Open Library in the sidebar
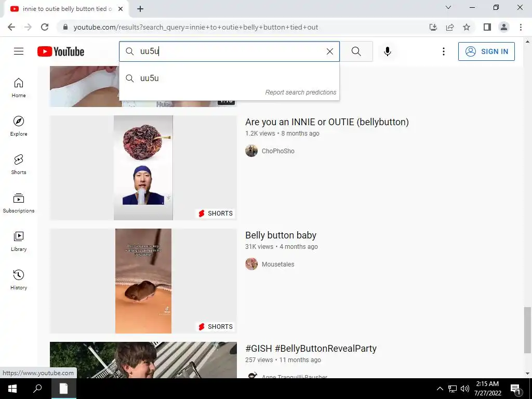This screenshot has height=399, width=532. coord(19,241)
